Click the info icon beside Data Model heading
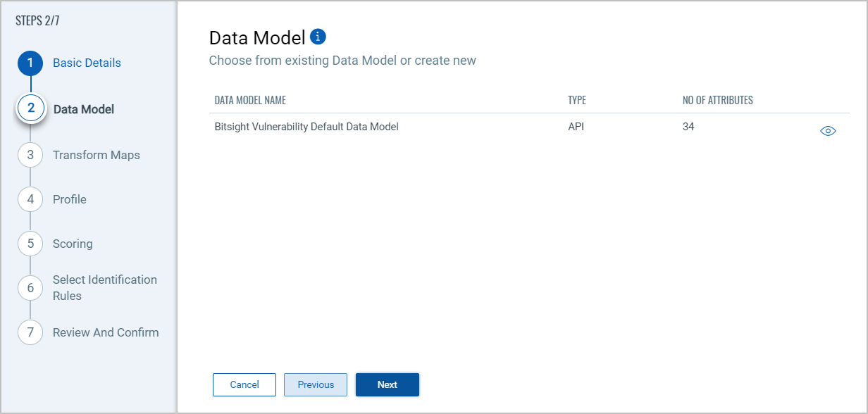The height and width of the screenshot is (414, 868). pyautogui.click(x=318, y=37)
